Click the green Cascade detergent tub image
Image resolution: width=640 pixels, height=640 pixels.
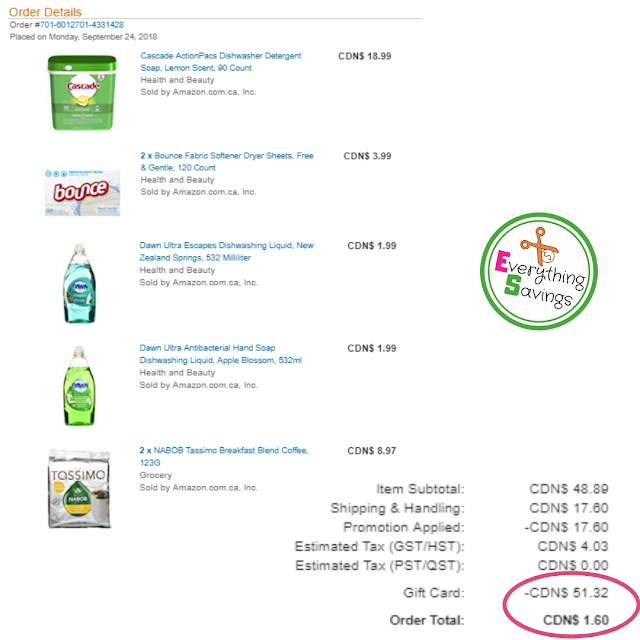pos(82,93)
